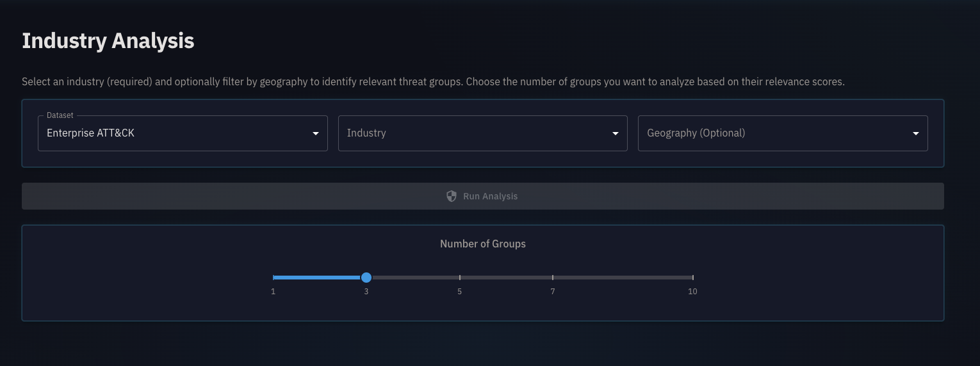Set groups slider to mark 10
Viewport: 980px width, 366px height.
pos(693,278)
